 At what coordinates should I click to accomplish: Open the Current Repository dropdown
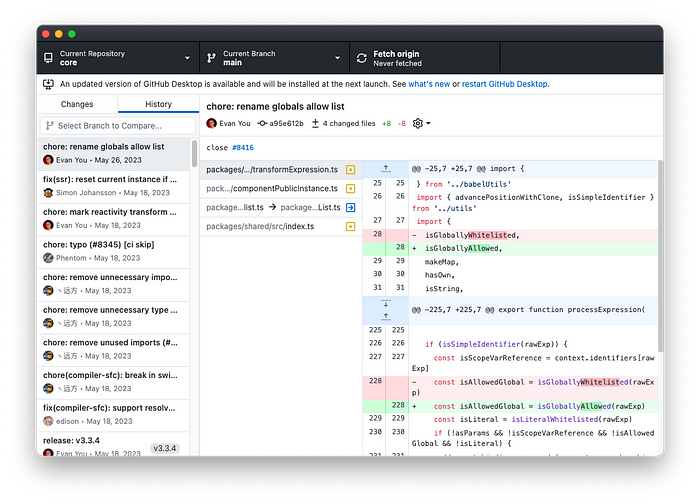[118, 58]
